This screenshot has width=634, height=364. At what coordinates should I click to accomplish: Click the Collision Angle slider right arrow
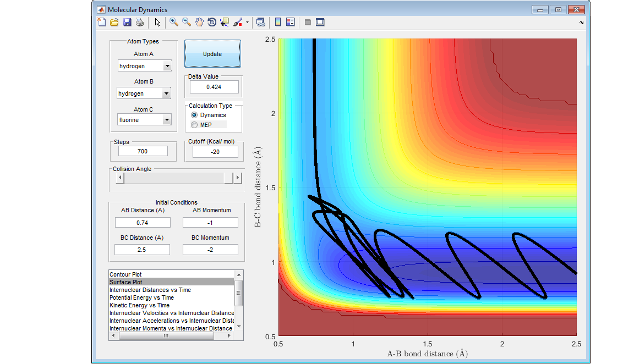point(238,178)
